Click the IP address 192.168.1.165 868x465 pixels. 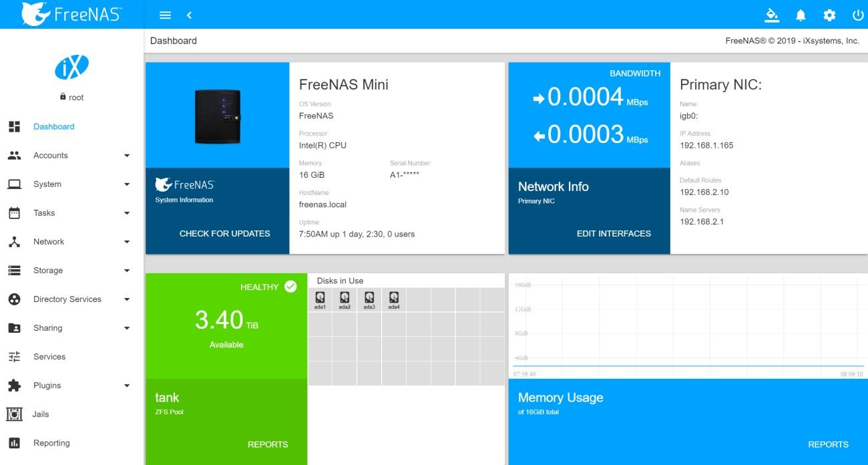click(x=706, y=145)
